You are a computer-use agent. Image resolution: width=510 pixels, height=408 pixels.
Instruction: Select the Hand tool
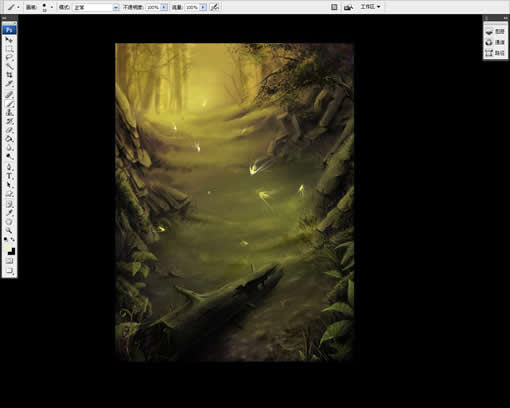click(x=9, y=222)
